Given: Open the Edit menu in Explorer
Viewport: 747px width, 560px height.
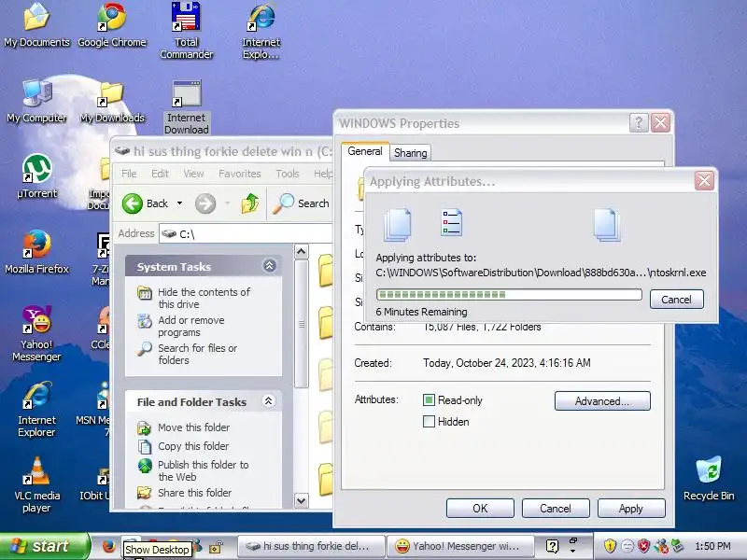Looking at the screenshot, I should (160, 174).
